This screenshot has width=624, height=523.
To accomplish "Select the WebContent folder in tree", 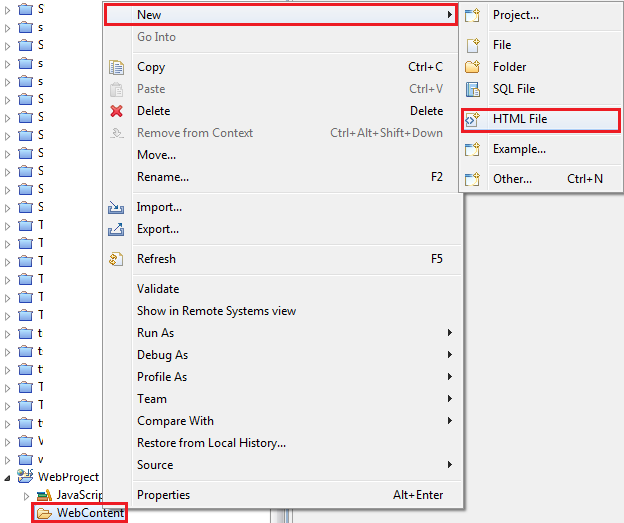I will tap(80, 513).
